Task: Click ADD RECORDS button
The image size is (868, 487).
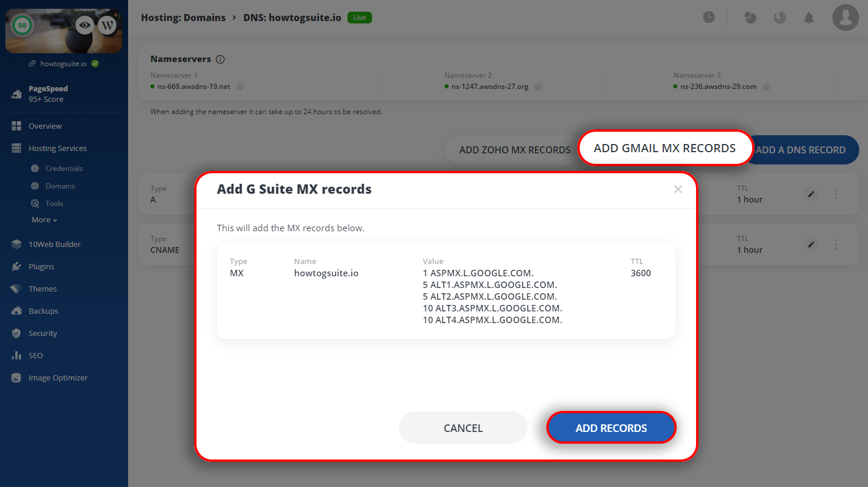Action: [611, 428]
